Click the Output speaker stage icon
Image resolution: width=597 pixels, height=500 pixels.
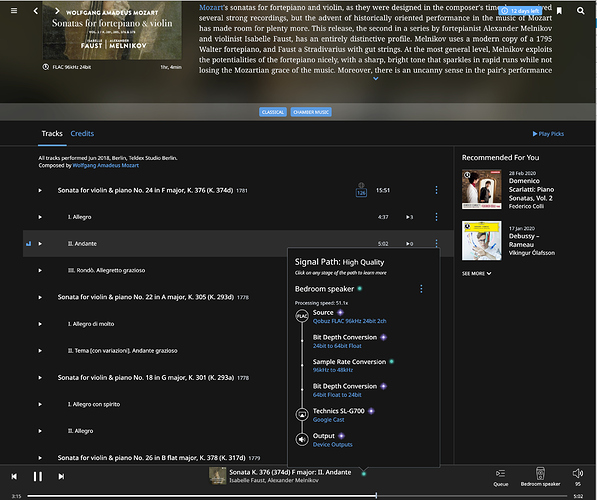point(302,439)
